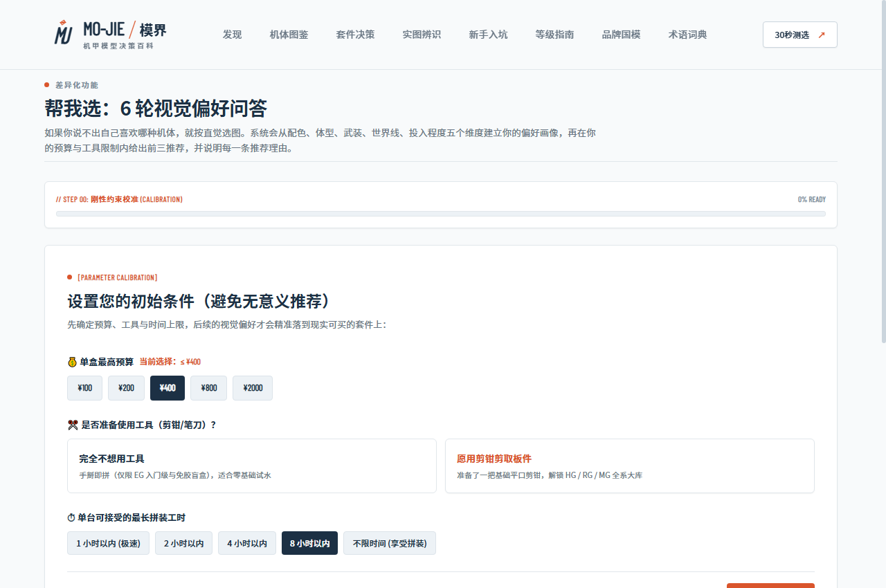This screenshot has height=588, width=886.
Task: Start the 30秒测选 quick quiz
Action: pos(799,35)
